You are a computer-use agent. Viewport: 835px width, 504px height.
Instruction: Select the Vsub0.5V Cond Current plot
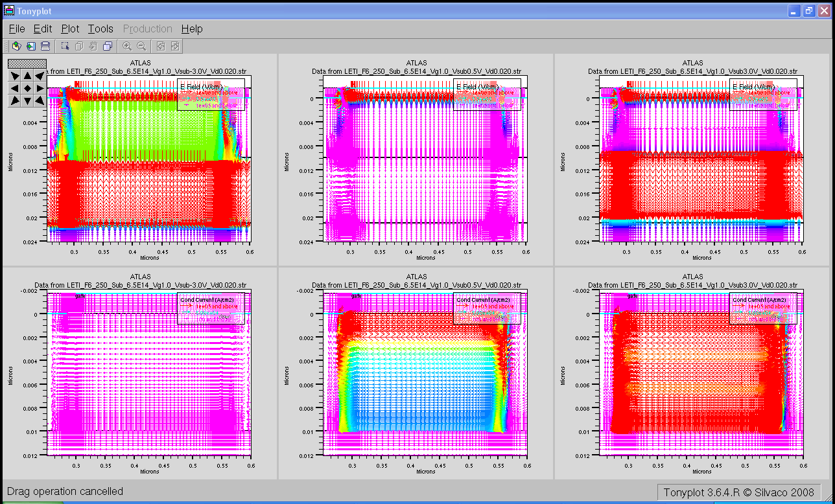[426, 372]
